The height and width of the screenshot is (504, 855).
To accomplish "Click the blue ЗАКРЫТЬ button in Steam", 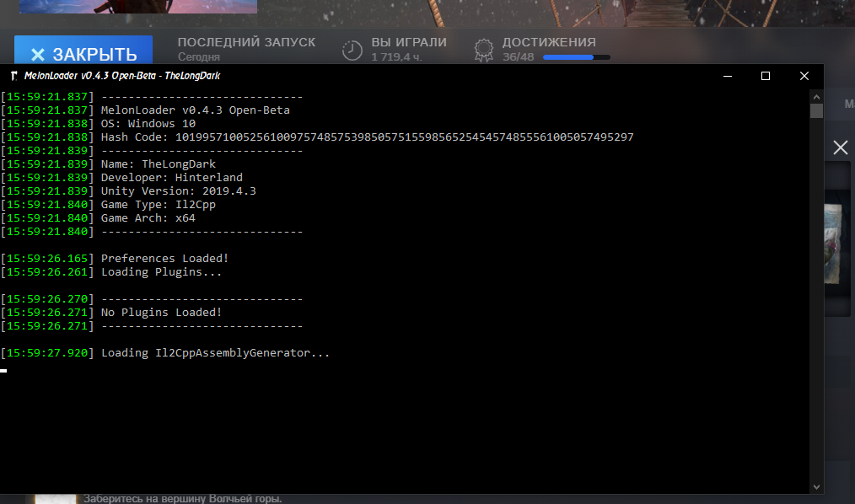I will 83,50.
